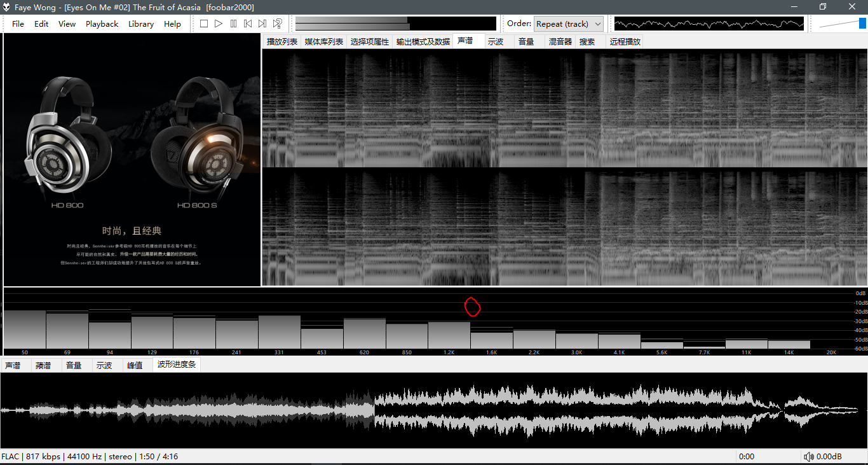The height and width of the screenshot is (465, 868).
Task: Open the Order dropdown showing Repeat (track)
Action: point(568,24)
